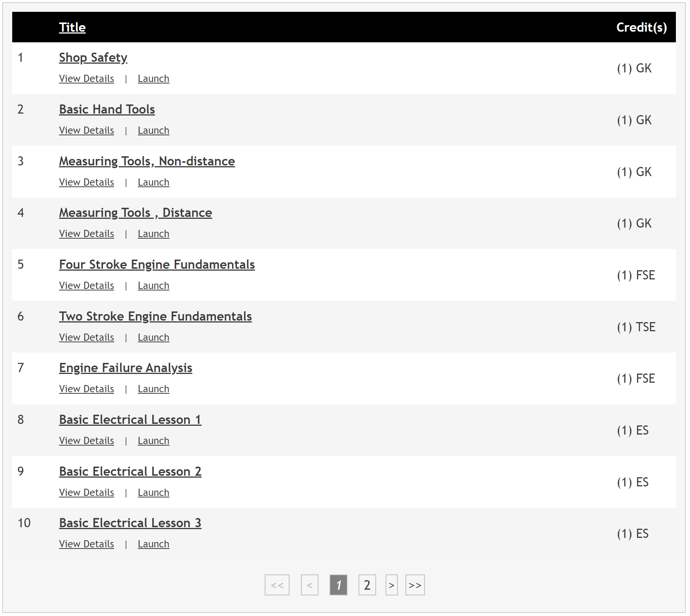Launch Basic Electrical Lesson 1

click(x=153, y=441)
